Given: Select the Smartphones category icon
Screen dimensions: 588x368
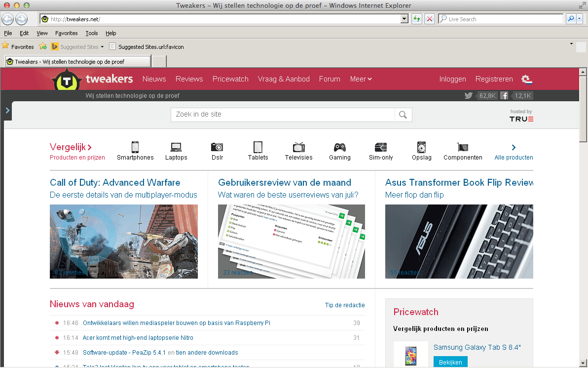Looking at the screenshot, I should coord(135,147).
